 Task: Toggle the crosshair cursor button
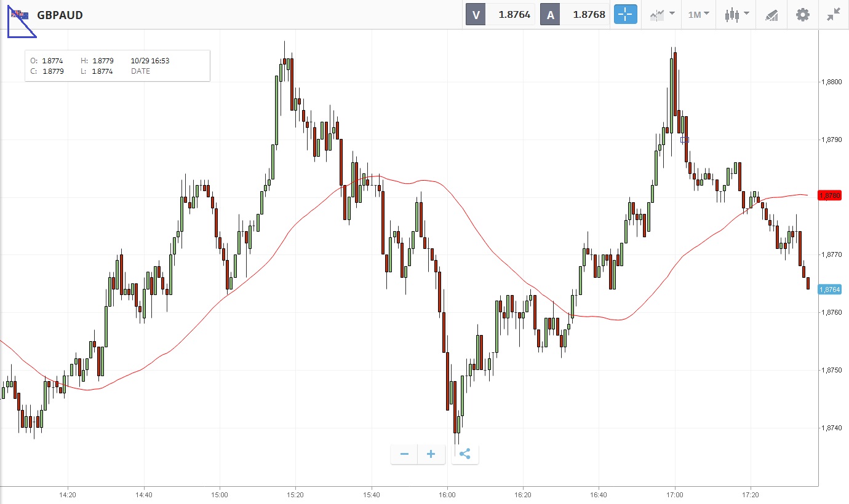pos(625,15)
